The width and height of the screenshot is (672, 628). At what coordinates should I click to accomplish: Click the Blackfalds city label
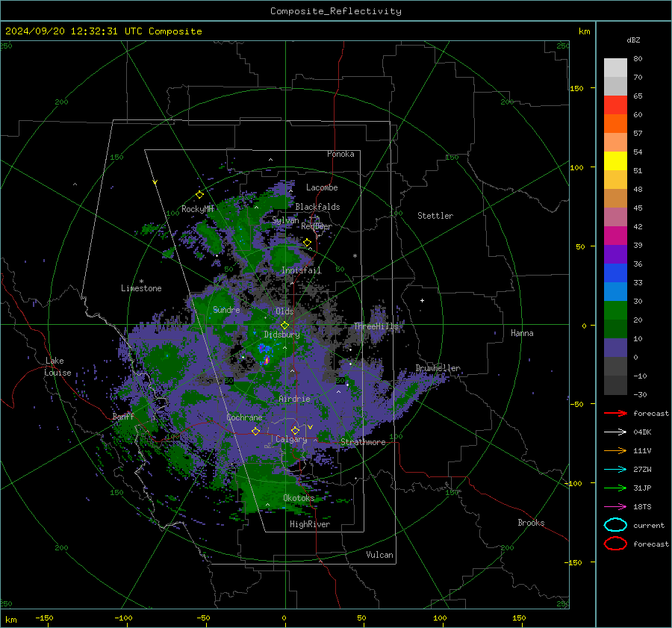tap(317, 207)
